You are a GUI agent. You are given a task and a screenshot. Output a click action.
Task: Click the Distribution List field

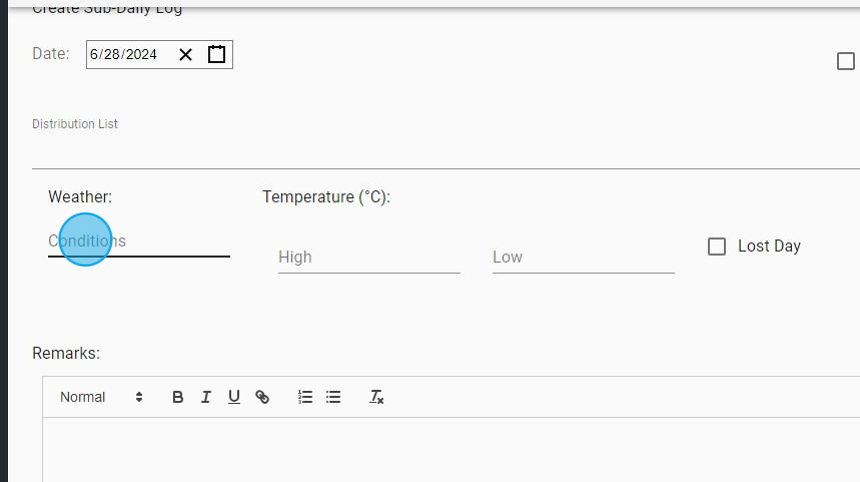click(440, 152)
